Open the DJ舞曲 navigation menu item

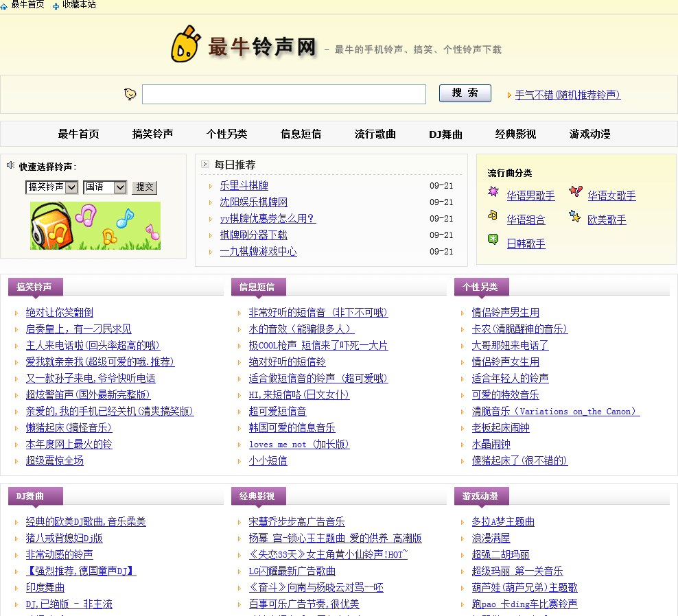point(445,134)
